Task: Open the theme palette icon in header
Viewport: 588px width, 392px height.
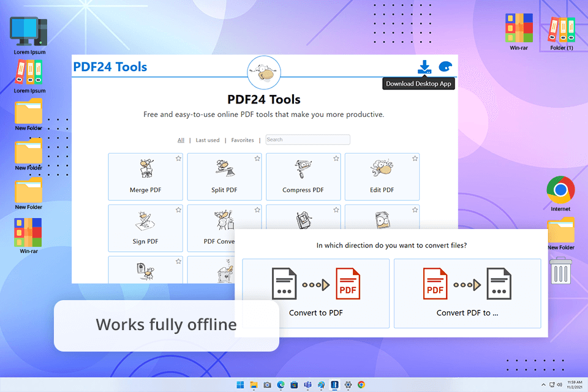Action: click(445, 67)
